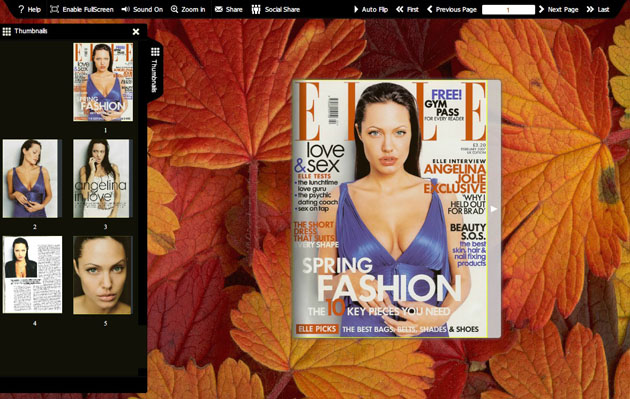Open Social Share options

point(276,9)
